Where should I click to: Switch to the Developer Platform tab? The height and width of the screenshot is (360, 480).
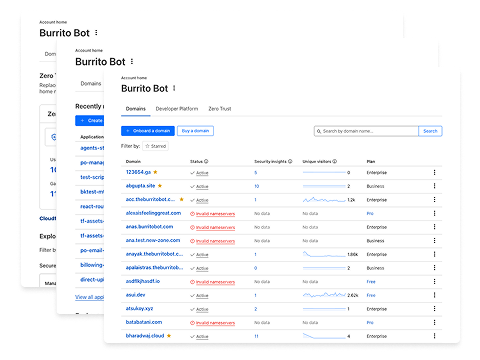pyautogui.click(x=177, y=109)
